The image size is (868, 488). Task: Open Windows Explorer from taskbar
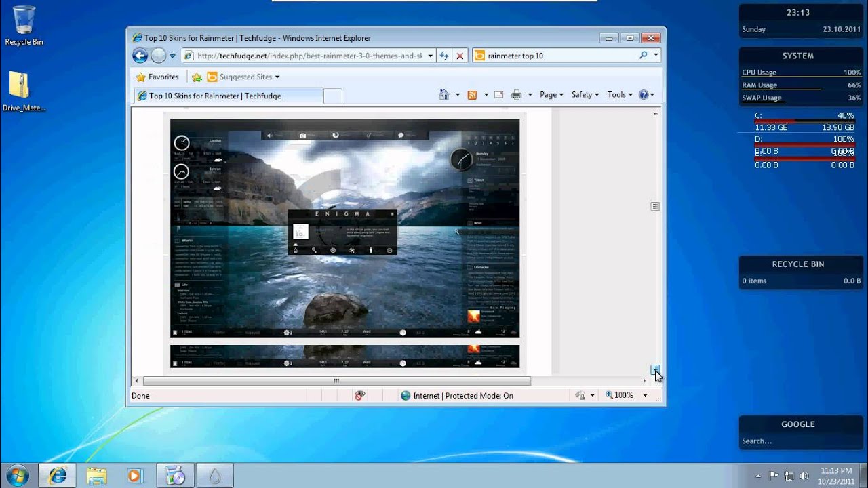pos(96,476)
